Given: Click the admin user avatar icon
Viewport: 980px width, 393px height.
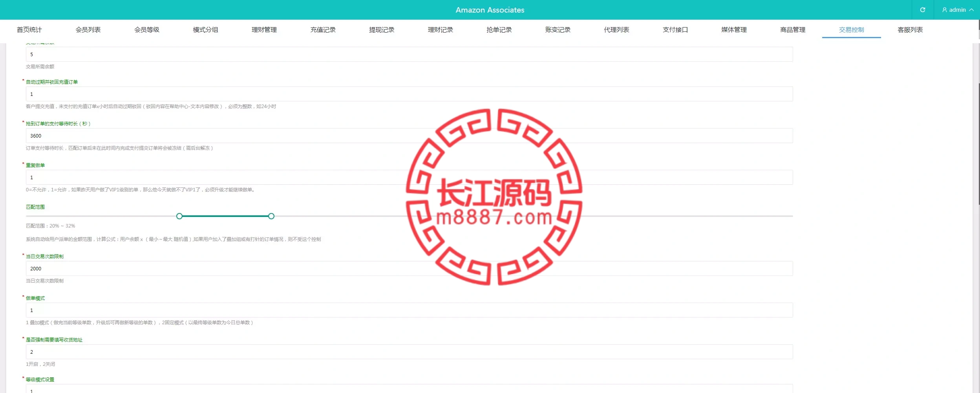Looking at the screenshot, I should point(945,10).
